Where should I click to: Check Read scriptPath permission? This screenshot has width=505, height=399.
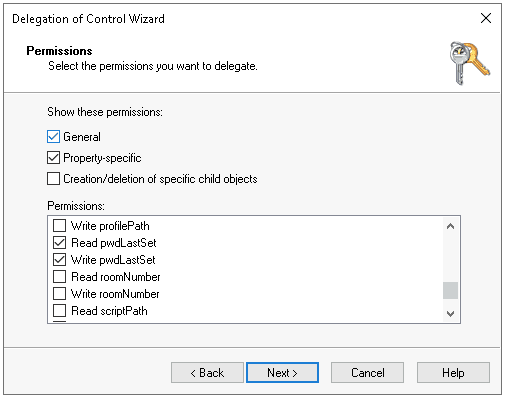59,311
